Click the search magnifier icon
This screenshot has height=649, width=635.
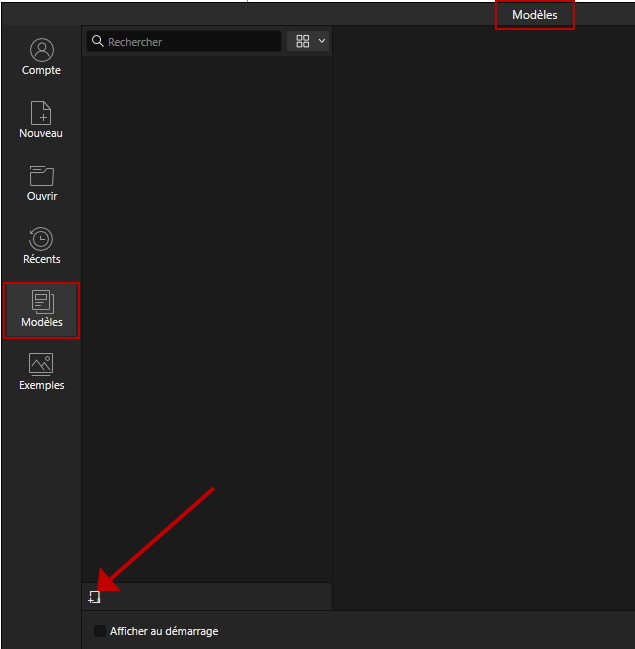point(98,41)
